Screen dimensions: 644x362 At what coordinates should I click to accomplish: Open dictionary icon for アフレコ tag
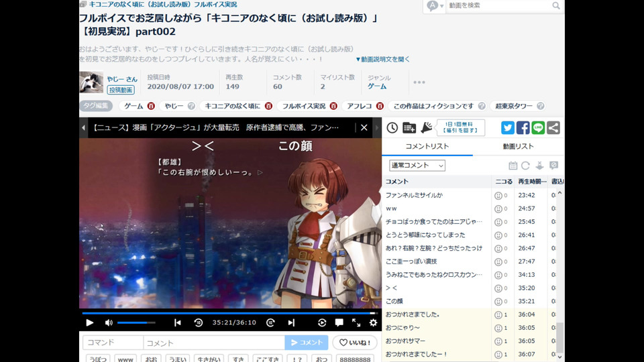[380, 106]
